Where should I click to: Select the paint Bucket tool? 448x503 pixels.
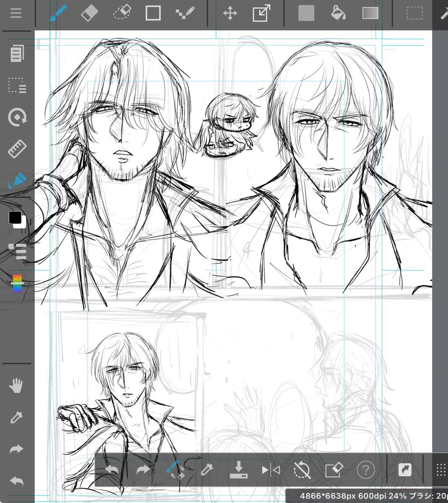coord(338,13)
